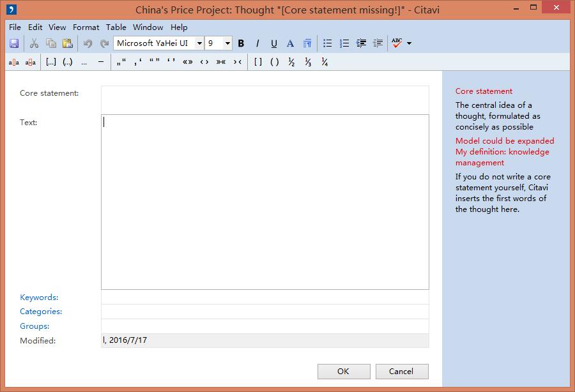Insert one-quarter fraction symbol

325,63
